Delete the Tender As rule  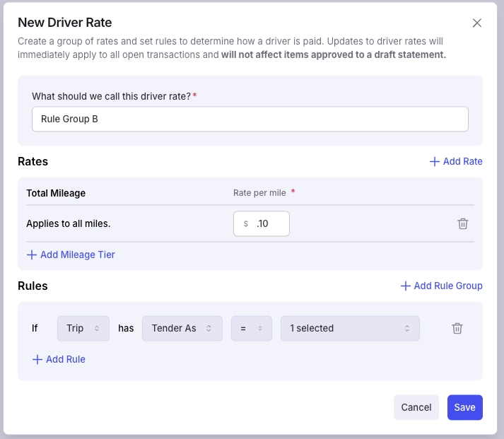pos(457,328)
